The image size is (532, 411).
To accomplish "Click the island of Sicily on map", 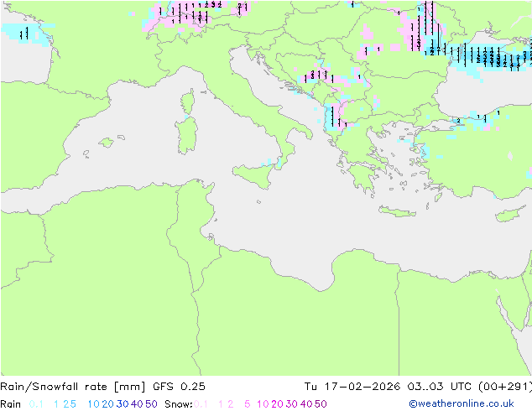I will [x=255, y=175].
